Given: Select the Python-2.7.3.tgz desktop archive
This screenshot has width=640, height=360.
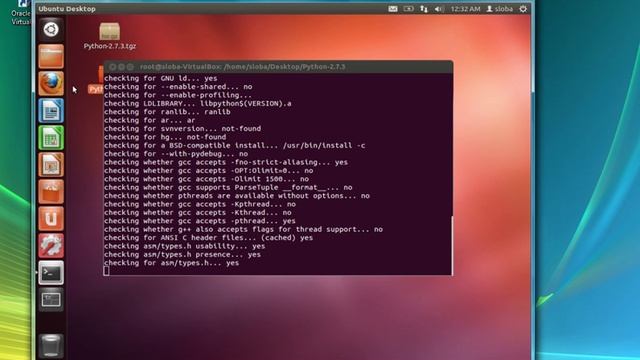Looking at the screenshot, I should coord(109,36).
